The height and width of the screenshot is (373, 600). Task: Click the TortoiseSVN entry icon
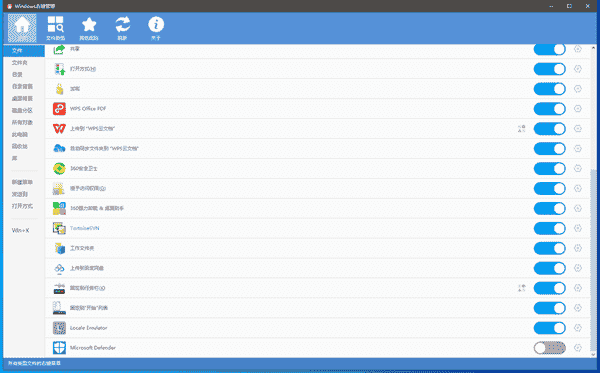coord(59,228)
